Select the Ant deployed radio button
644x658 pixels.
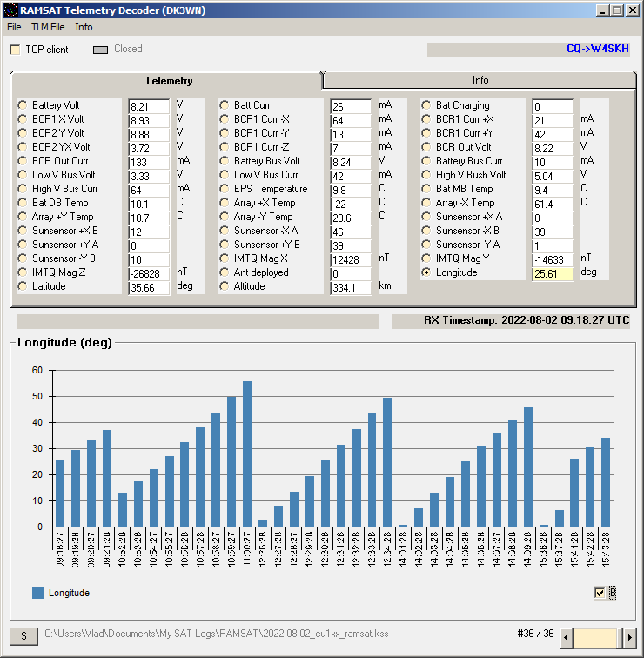(x=225, y=272)
